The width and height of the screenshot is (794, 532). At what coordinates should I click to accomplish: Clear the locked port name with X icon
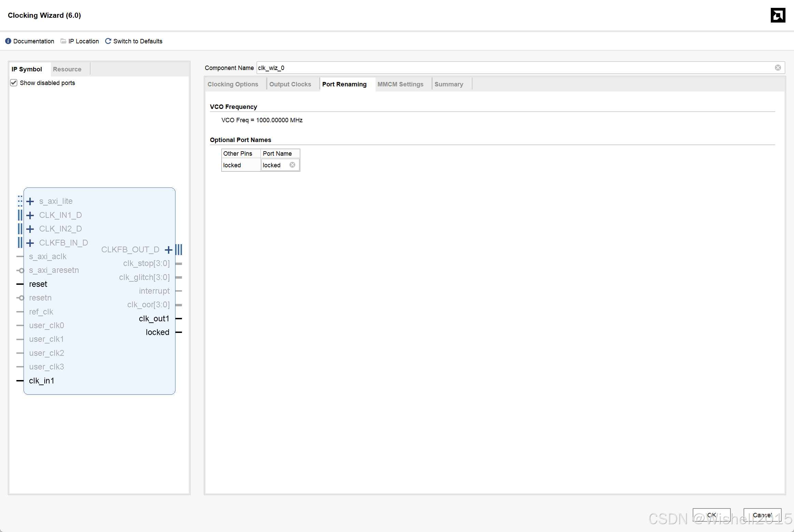tap(292, 165)
